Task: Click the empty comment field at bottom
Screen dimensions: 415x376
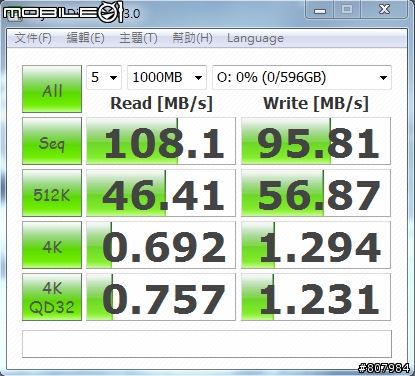Action: tap(207, 344)
